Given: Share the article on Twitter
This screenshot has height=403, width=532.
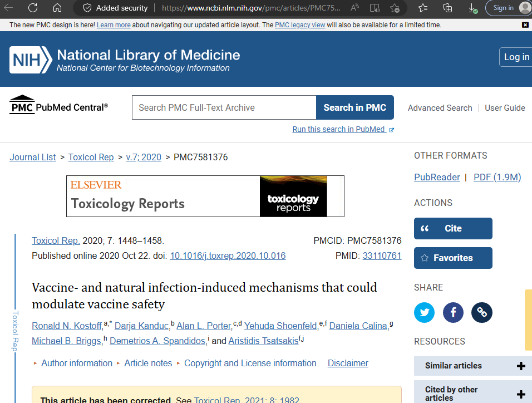Looking at the screenshot, I should pos(424,312).
